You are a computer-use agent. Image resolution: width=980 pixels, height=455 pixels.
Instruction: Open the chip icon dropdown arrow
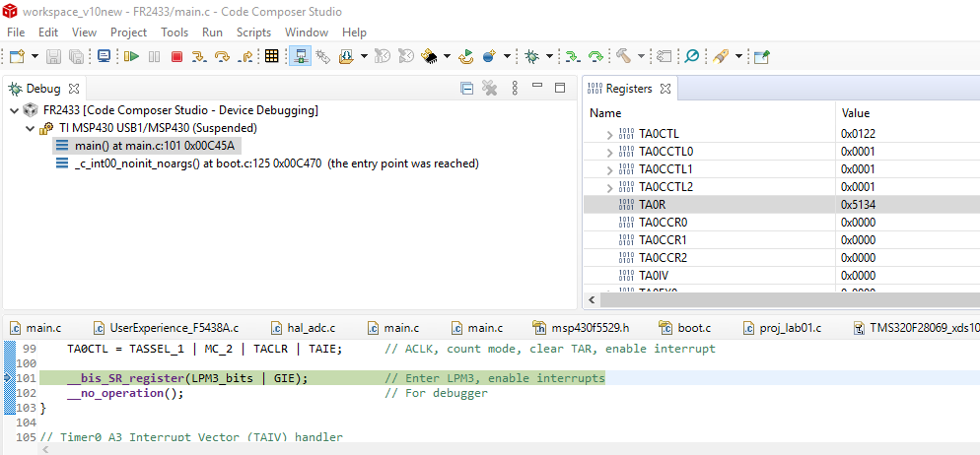tap(447, 57)
